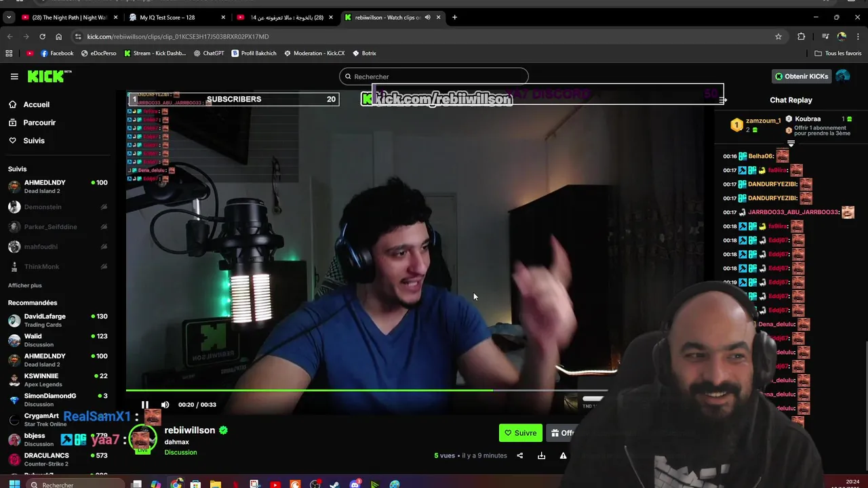Open recommended channel KSWINNIIE

(x=58, y=380)
